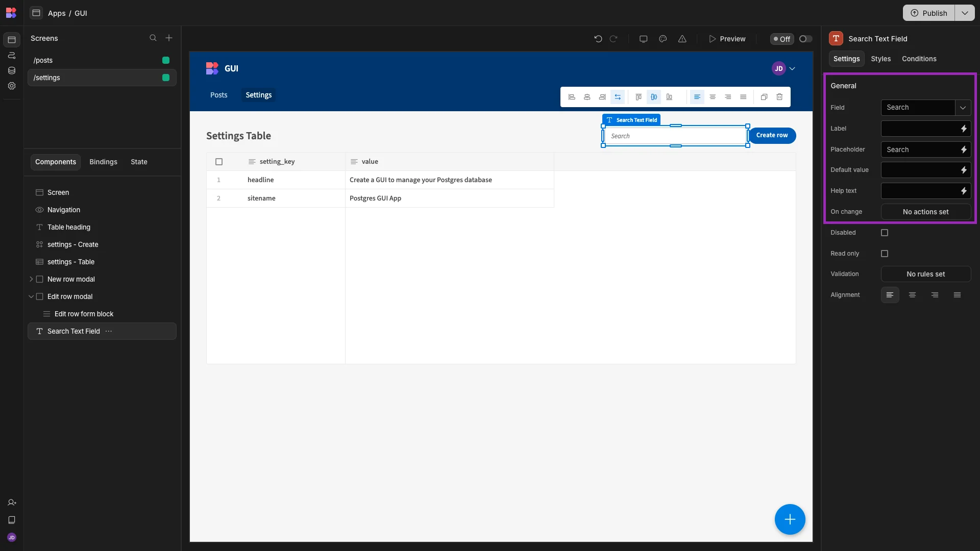
Task: Open the Data icon in left sidebar
Action: tap(12, 70)
